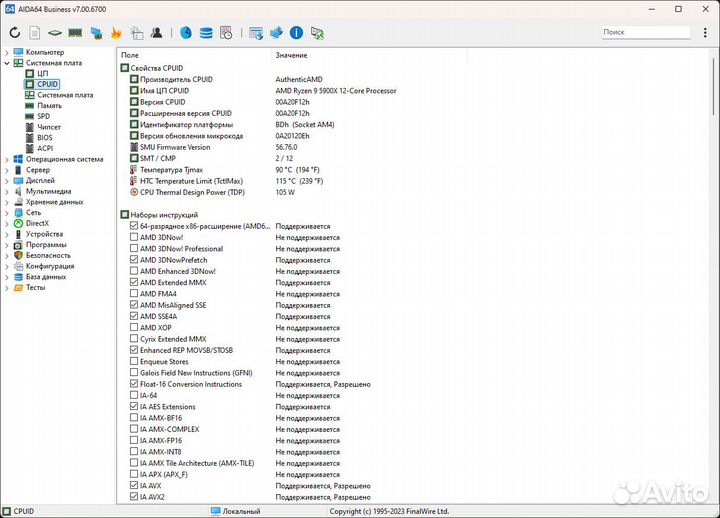Click the blue globe toolbar icon

186,33
